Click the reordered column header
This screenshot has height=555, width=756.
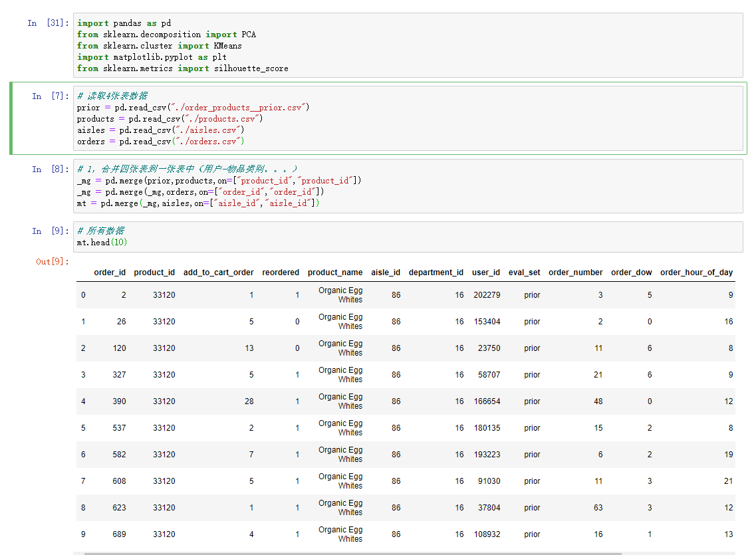281,273
